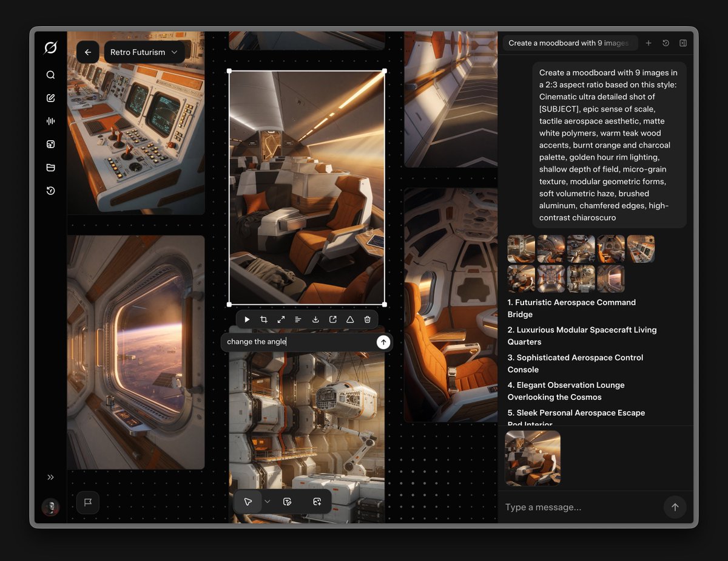Open the second generated thumbnail in the top row
Viewport: 728px width, 561px height.
point(551,249)
